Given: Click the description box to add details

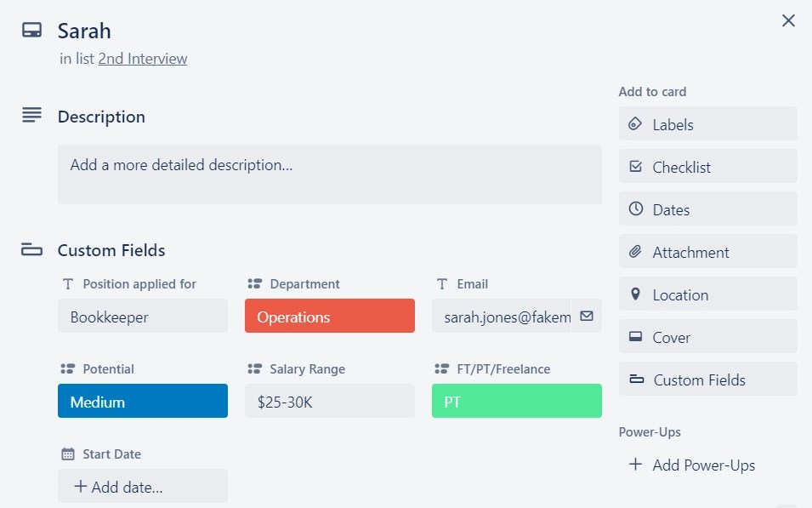Looking at the screenshot, I should point(330,174).
